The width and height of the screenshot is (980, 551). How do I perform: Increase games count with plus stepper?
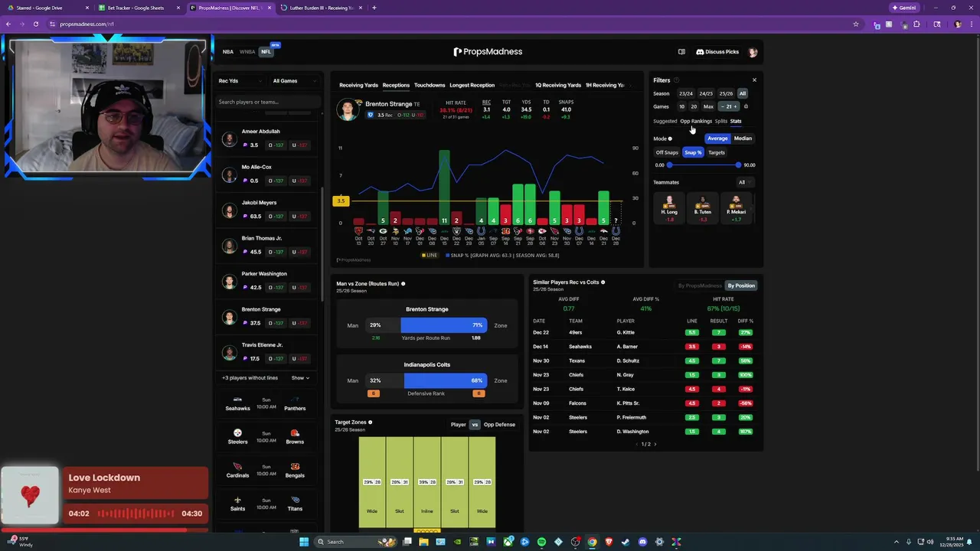pos(737,106)
